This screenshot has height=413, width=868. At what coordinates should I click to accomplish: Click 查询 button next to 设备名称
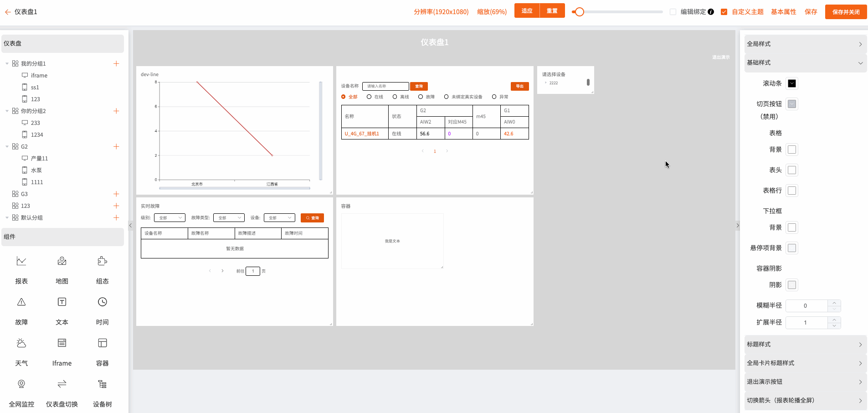pyautogui.click(x=419, y=86)
